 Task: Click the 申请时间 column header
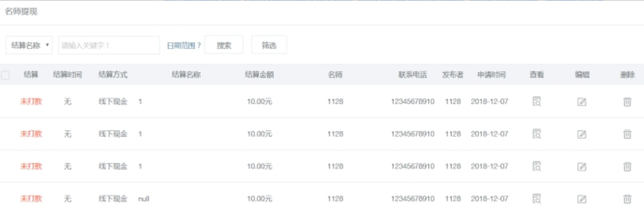coord(491,75)
